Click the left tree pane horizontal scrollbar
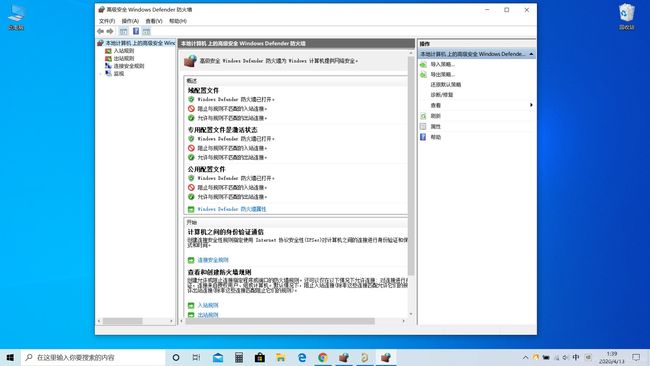Image resolution: width=650 pixels, height=366 pixels. pos(122,321)
